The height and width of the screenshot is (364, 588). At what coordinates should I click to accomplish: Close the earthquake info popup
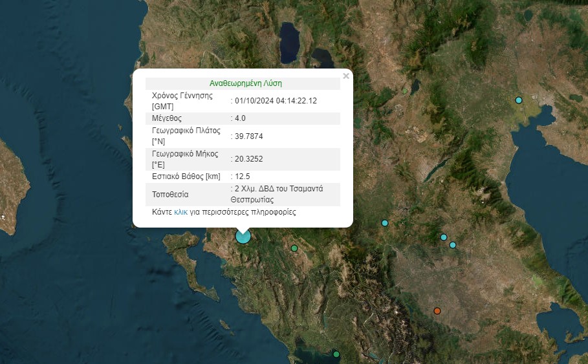point(346,76)
